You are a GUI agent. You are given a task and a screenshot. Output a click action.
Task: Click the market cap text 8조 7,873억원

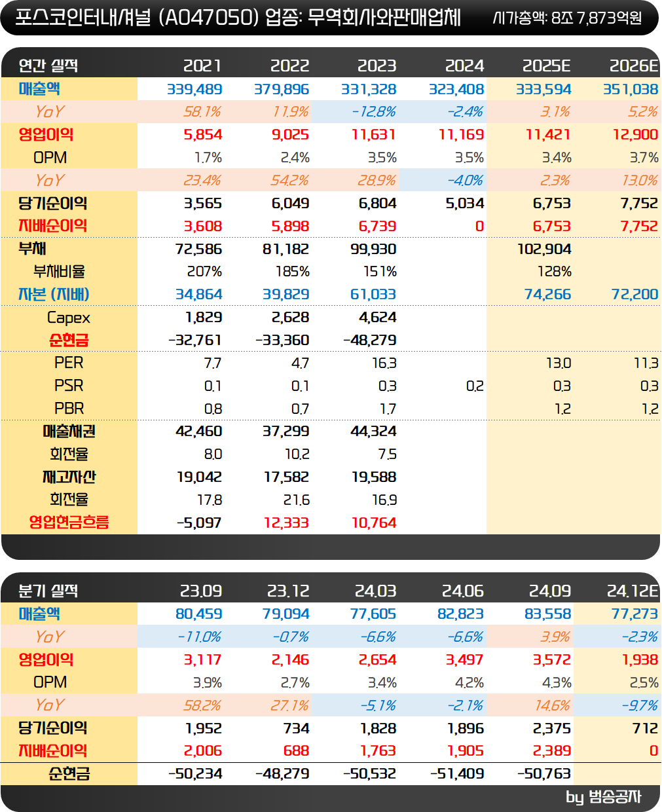pyautogui.click(x=597, y=18)
